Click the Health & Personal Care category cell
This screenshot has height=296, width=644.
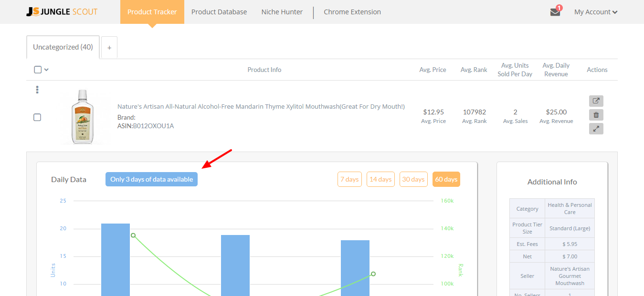(570, 208)
